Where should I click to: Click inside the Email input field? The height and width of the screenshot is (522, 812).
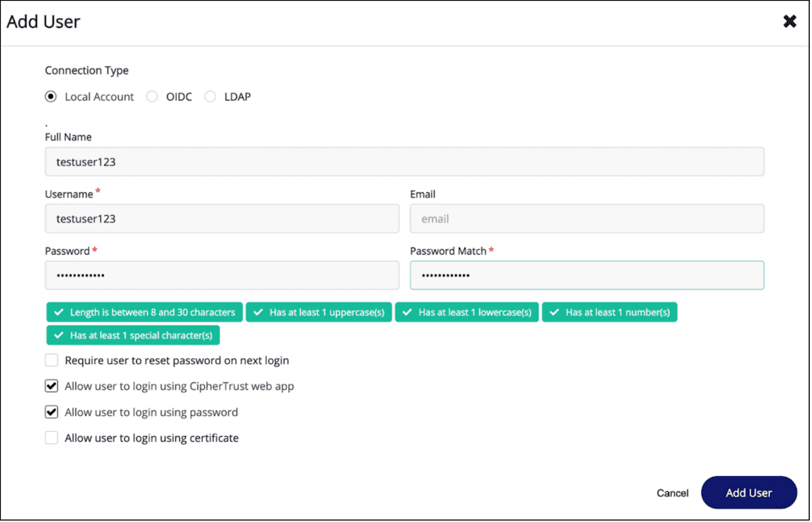point(586,218)
